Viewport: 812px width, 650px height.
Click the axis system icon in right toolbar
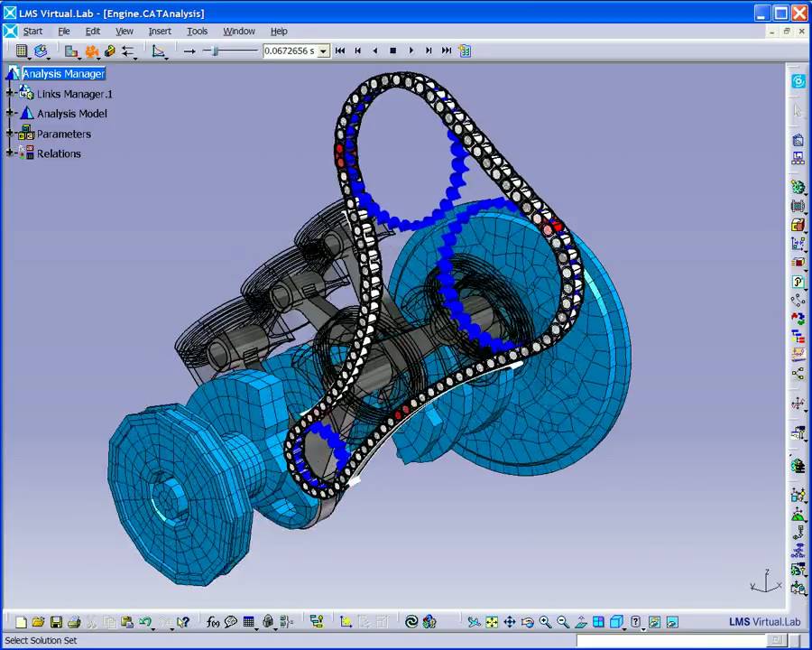tap(798, 403)
